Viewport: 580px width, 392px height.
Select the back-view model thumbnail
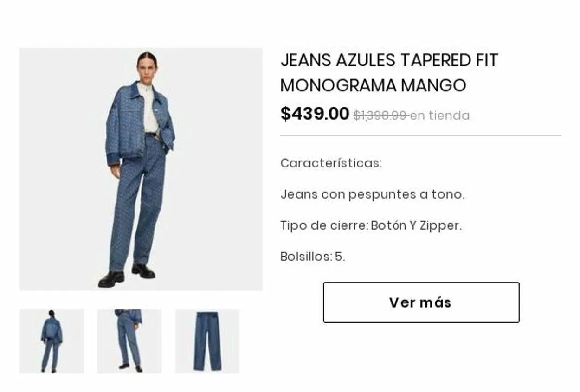click(x=52, y=341)
